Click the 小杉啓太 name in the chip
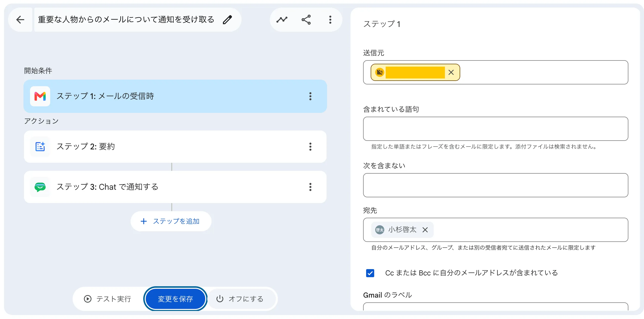This screenshot has width=644, height=319. click(x=402, y=230)
